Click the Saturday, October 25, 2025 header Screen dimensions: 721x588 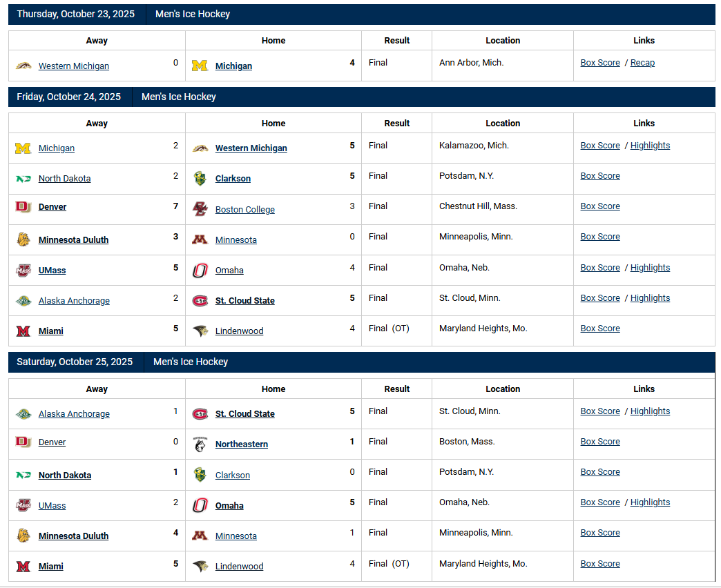75,362
